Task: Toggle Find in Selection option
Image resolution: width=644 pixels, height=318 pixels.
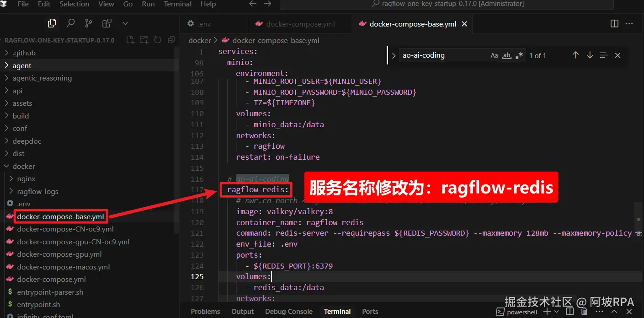Action: click(603, 55)
